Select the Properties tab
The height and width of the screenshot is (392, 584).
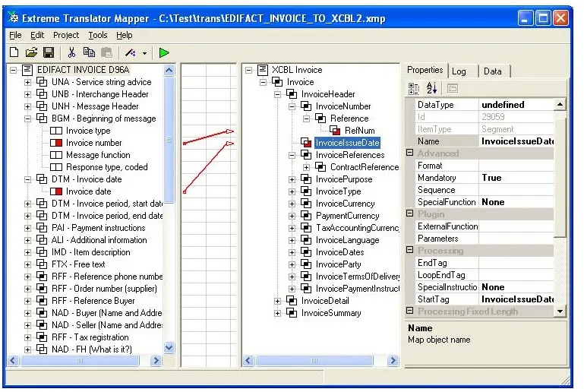[425, 70]
